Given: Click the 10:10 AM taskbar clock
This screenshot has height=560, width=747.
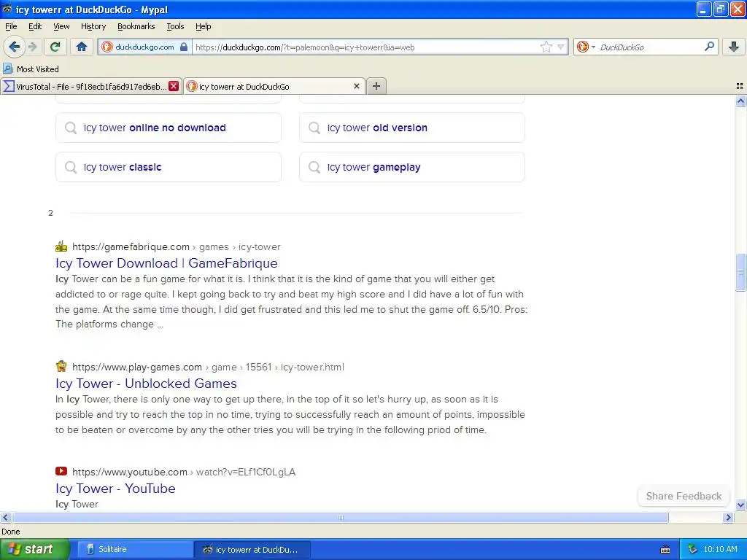Looking at the screenshot, I should click(720, 549).
